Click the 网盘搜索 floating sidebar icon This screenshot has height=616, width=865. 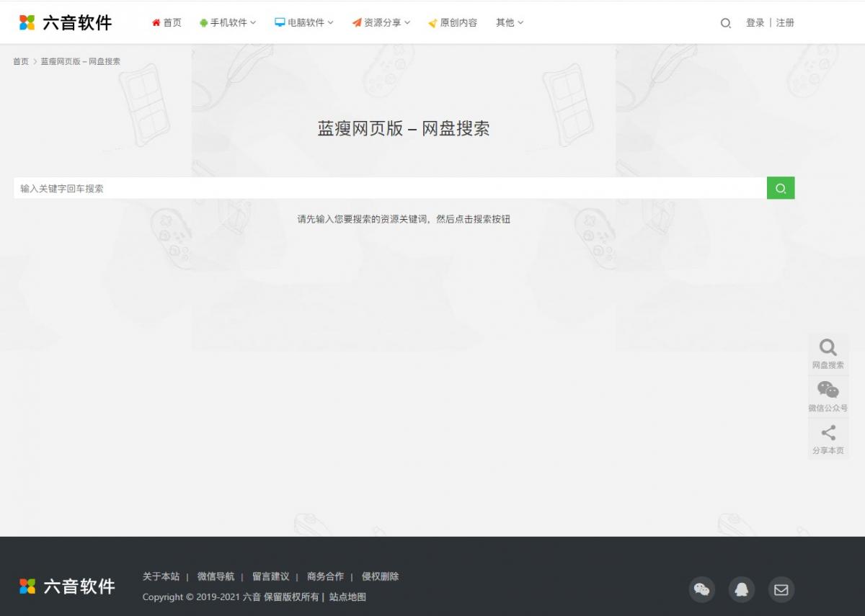tap(828, 354)
